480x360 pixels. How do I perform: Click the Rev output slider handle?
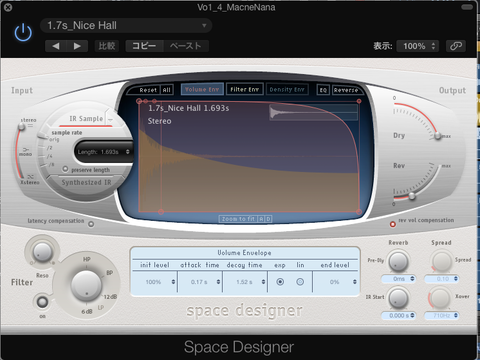[x=412, y=196]
